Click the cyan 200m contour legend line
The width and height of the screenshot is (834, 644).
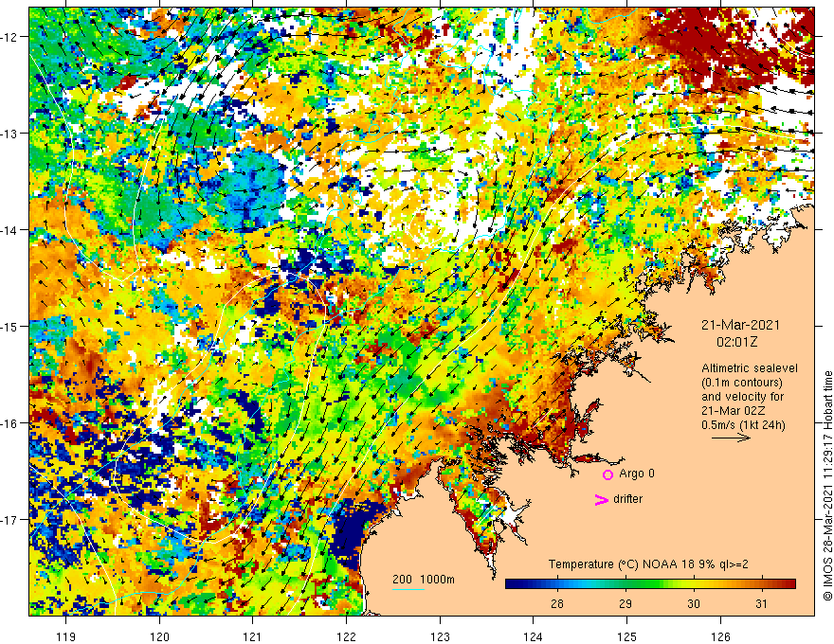click(x=408, y=589)
